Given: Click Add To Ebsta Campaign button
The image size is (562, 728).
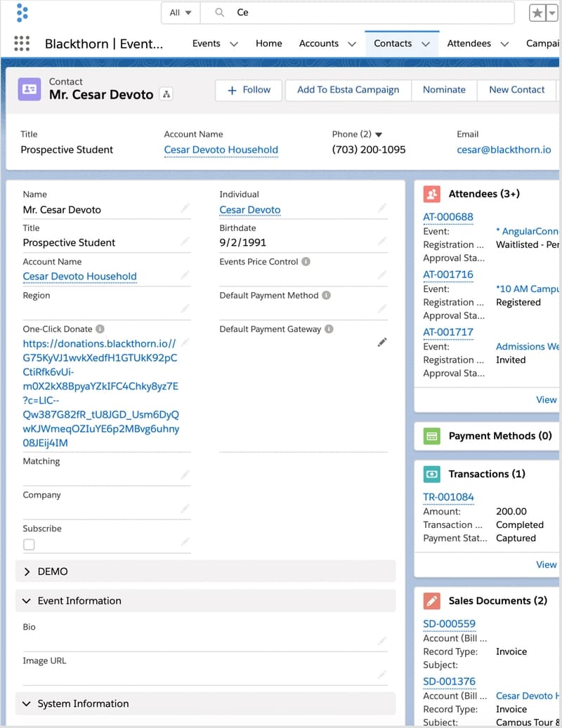Looking at the screenshot, I should click(x=348, y=90).
